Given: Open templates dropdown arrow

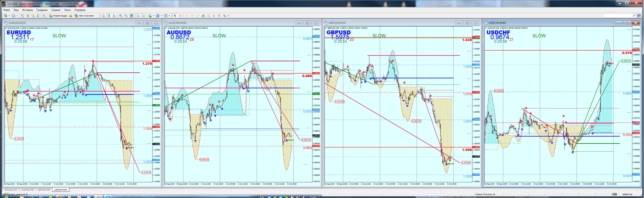Looking at the screenshot, I should [x=169, y=16].
